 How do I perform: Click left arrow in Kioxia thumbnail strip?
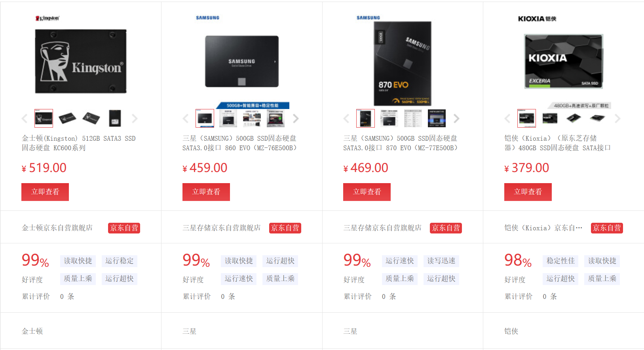tap(507, 119)
